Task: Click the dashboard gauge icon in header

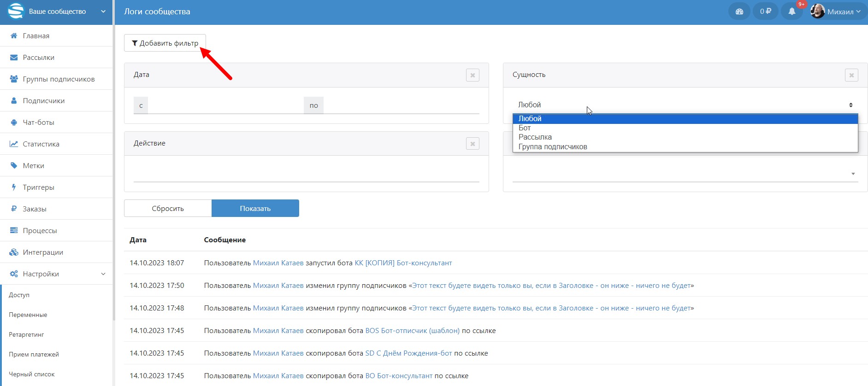Action: pos(739,12)
